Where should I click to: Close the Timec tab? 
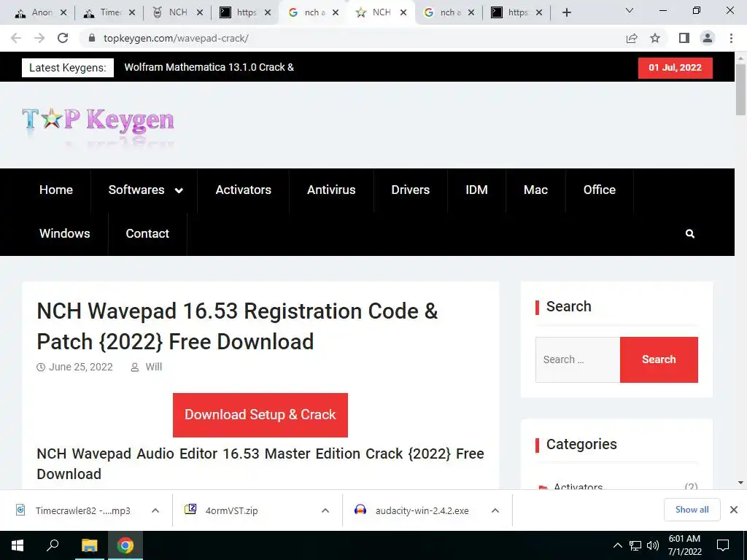pyautogui.click(x=132, y=12)
